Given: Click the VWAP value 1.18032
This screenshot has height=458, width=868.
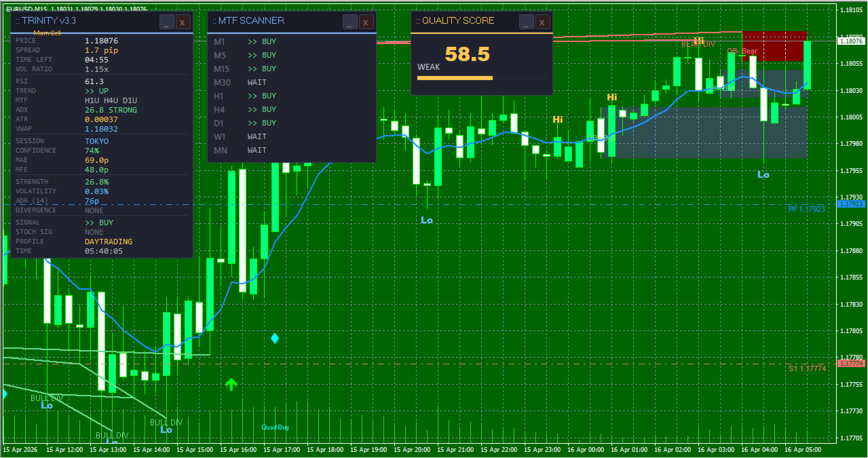Looking at the screenshot, I should click(x=101, y=129).
